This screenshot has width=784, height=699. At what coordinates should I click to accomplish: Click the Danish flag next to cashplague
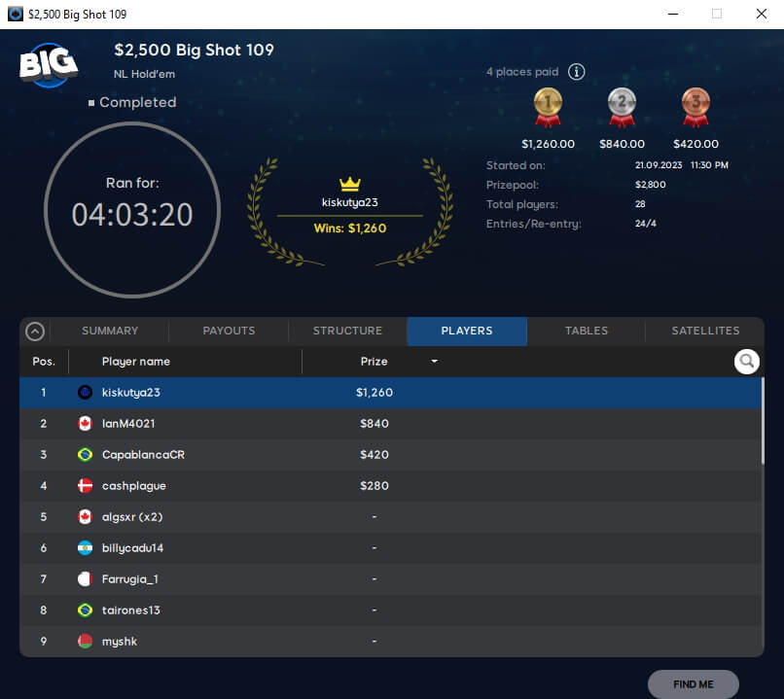point(85,486)
